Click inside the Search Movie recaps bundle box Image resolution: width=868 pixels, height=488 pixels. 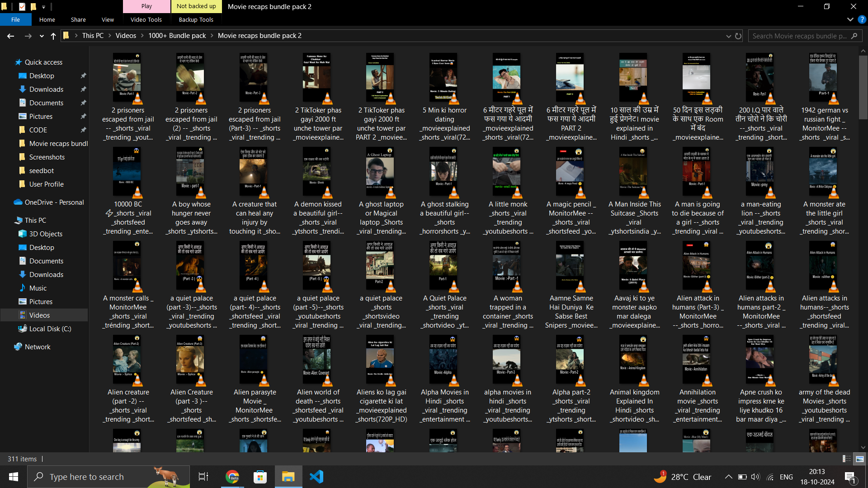[799, 36]
